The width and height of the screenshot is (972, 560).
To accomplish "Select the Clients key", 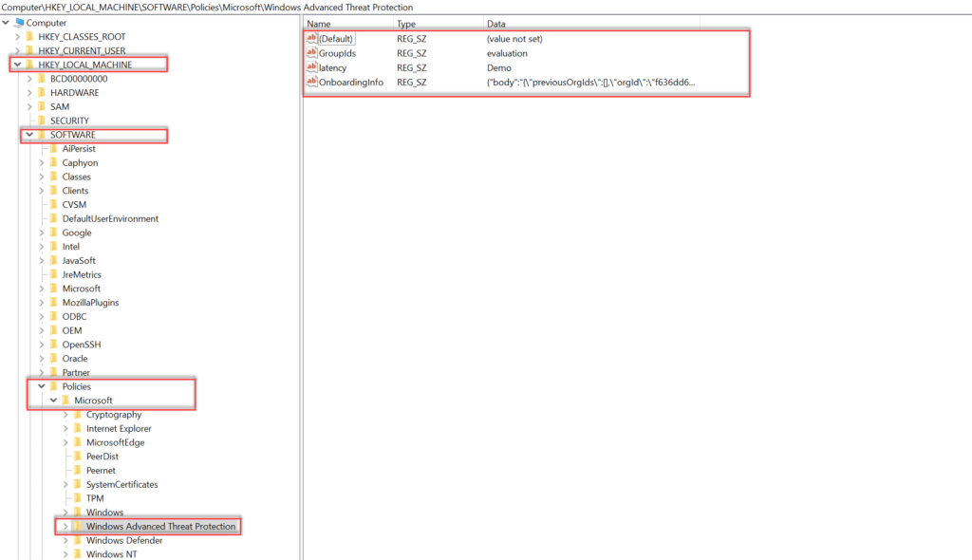I will 75,191.
